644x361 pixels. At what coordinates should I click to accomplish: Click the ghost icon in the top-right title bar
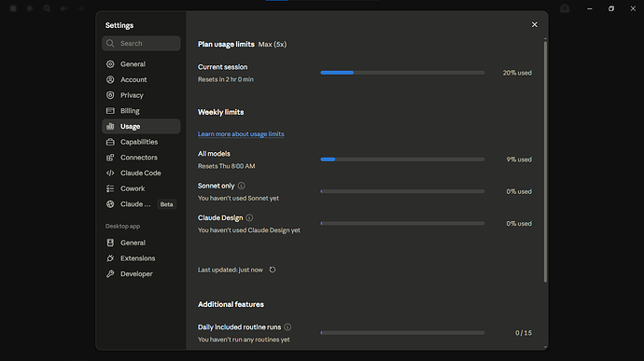point(565,8)
